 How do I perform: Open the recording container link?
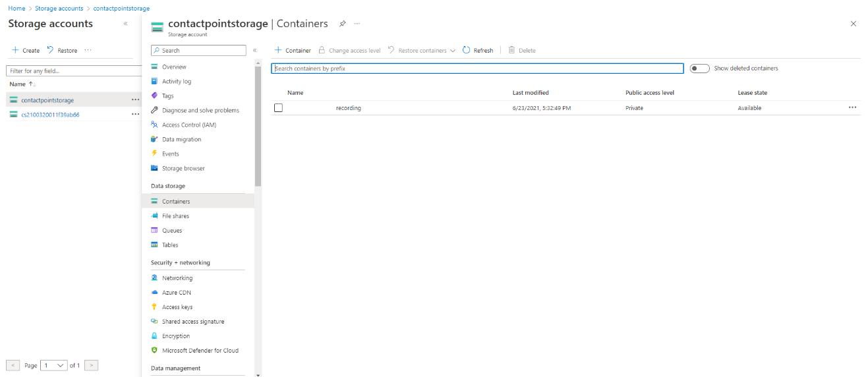point(349,108)
